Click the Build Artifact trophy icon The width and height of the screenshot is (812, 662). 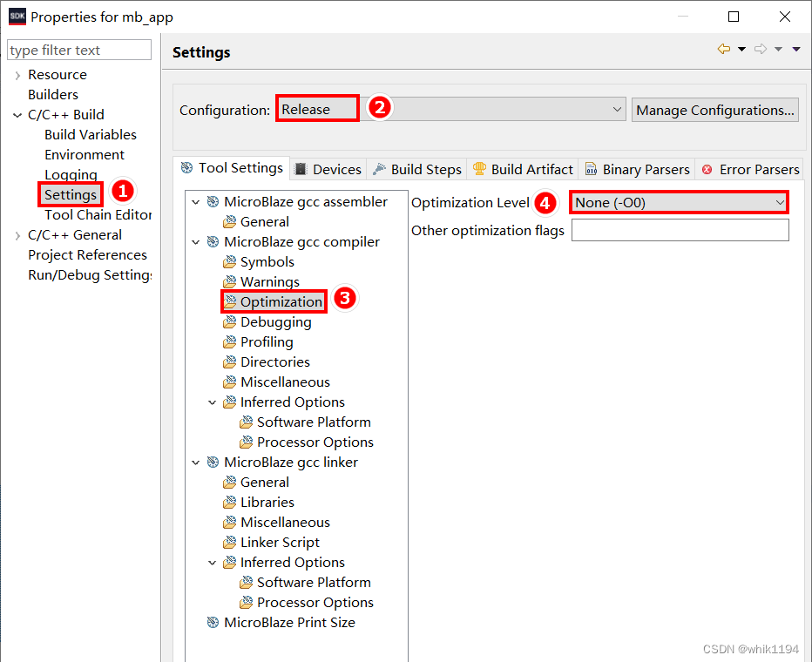coord(479,169)
